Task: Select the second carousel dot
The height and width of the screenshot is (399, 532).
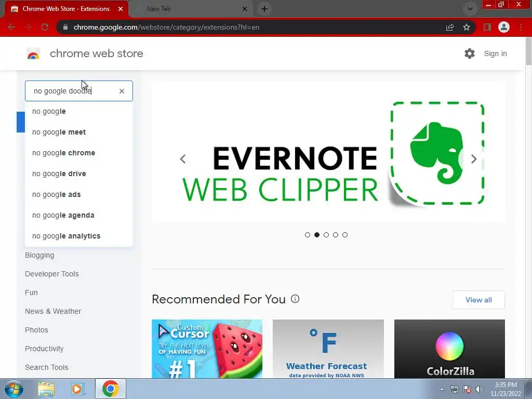Action: click(x=317, y=235)
